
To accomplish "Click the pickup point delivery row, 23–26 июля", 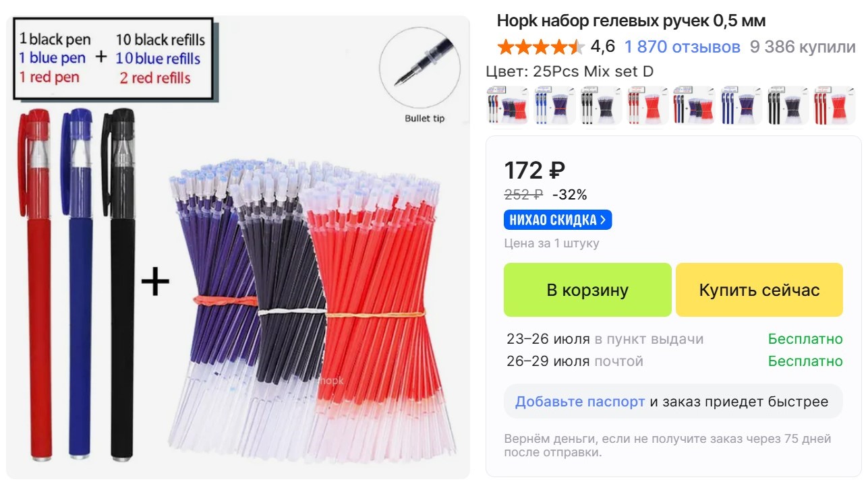I will 674,339.
